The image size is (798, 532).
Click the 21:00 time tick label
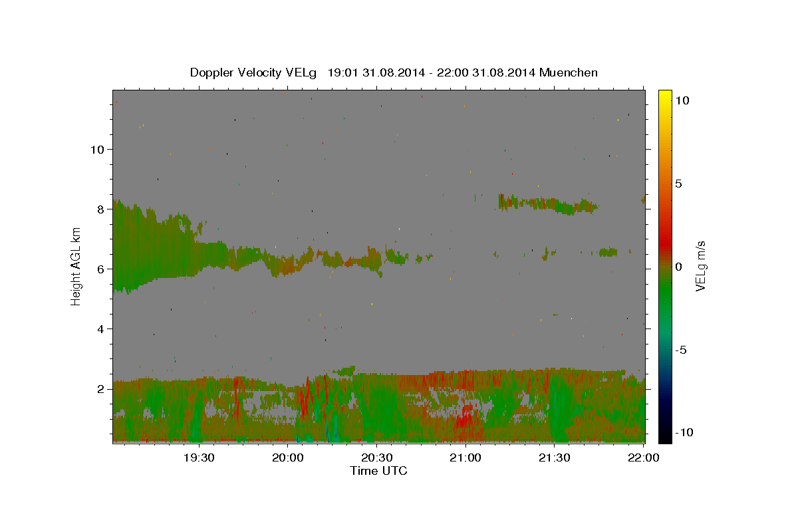465,458
